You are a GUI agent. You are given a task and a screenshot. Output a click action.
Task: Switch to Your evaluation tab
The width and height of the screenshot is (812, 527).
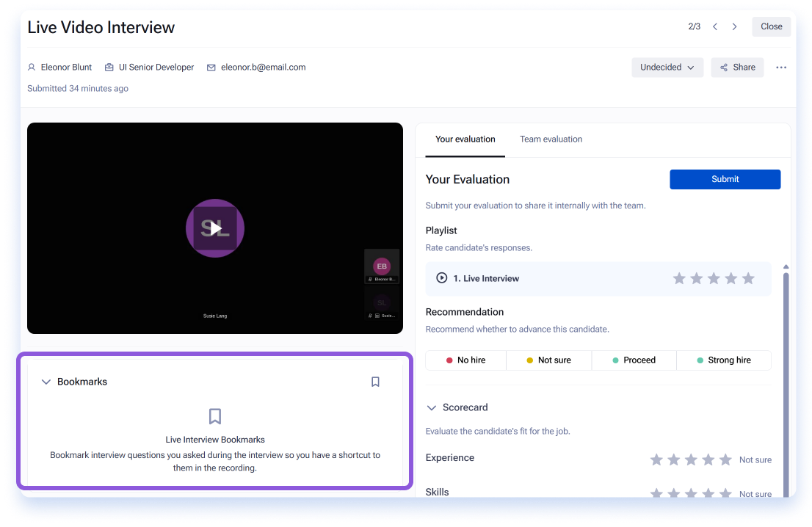tap(465, 139)
